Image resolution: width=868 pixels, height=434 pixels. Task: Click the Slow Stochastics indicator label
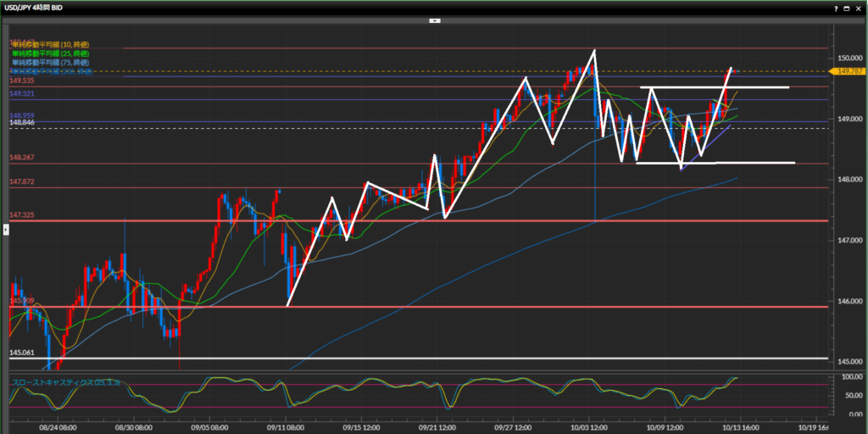point(64,382)
